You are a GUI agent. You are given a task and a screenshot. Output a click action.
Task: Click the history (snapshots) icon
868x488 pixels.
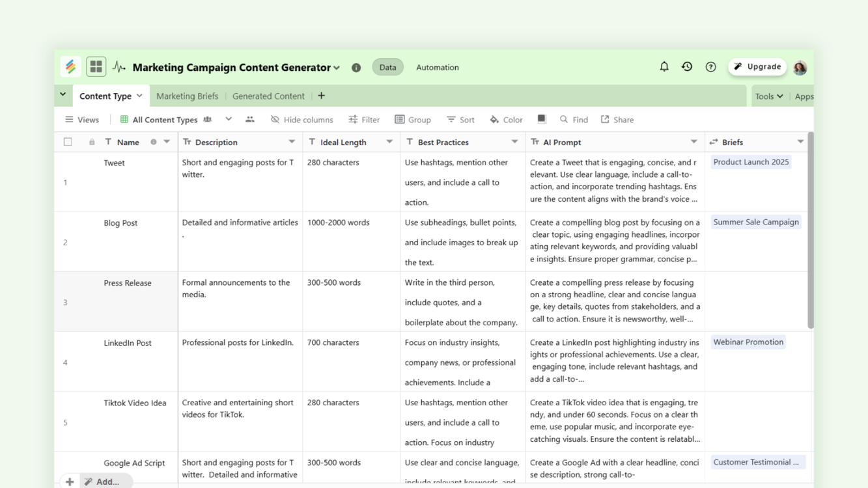pos(687,66)
